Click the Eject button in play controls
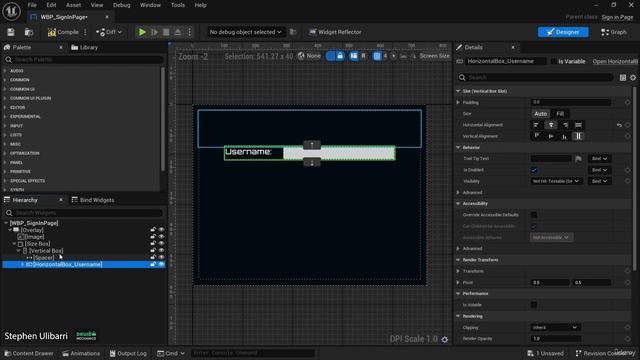The image size is (640, 360). coord(178,32)
